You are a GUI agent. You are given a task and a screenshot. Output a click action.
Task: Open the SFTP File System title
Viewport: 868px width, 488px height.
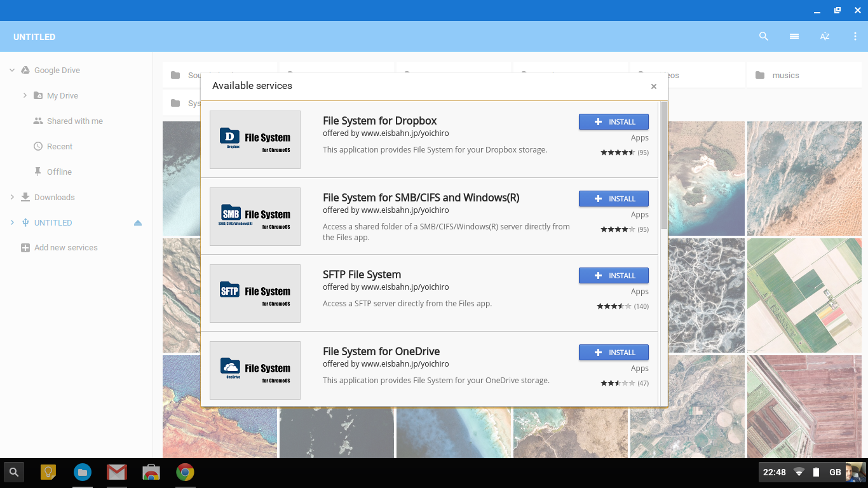pyautogui.click(x=362, y=274)
